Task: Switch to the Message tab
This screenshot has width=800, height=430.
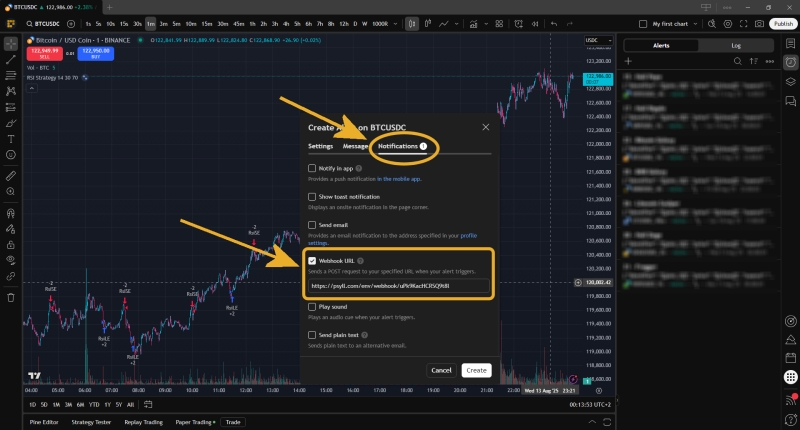Action: click(x=356, y=146)
